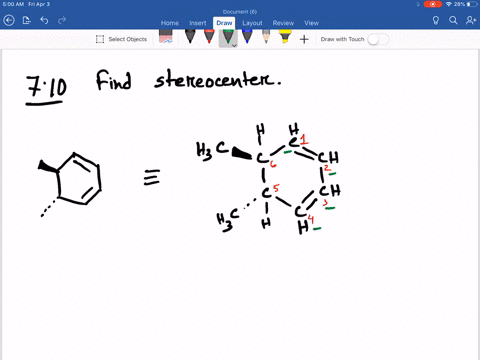The width and height of the screenshot is (480, 360).
Task: Undo the last stroke
Action: click(44, 21)
